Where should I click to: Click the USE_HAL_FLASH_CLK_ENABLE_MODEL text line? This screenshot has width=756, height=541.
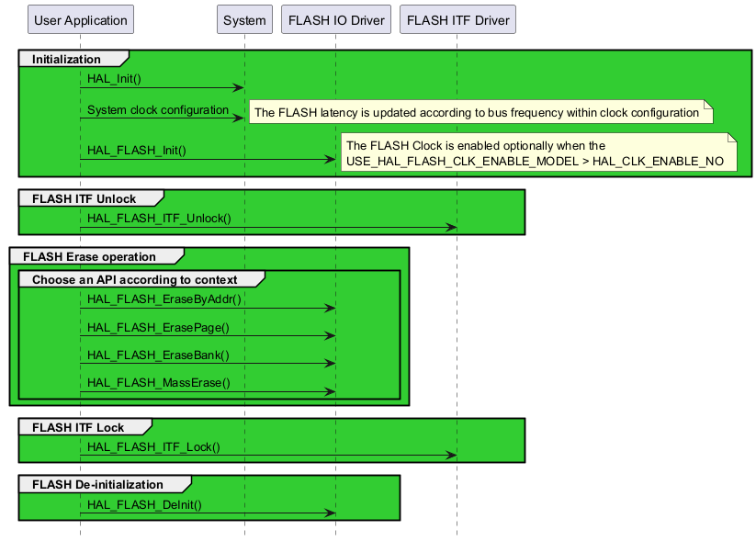coord(536,161)
